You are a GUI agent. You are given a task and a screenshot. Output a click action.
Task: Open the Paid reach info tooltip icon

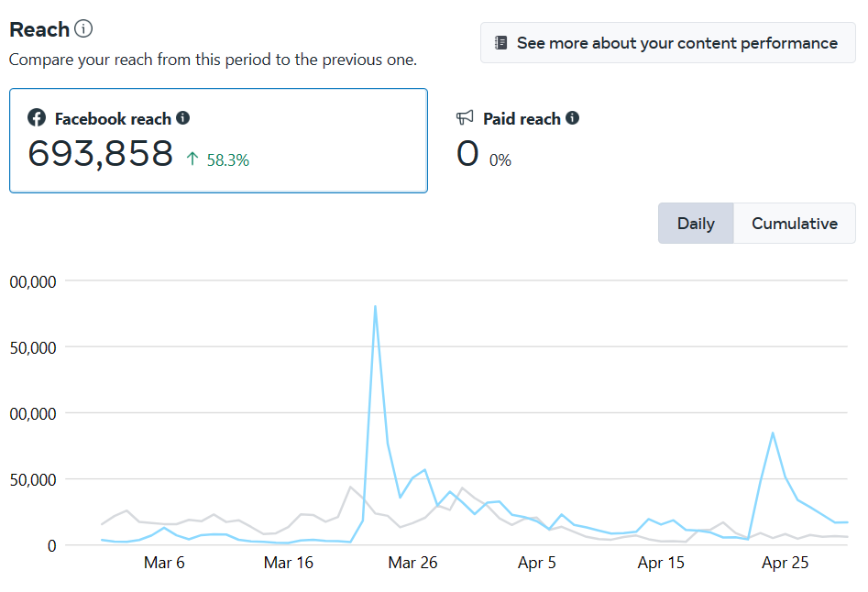tap(573, 118)
